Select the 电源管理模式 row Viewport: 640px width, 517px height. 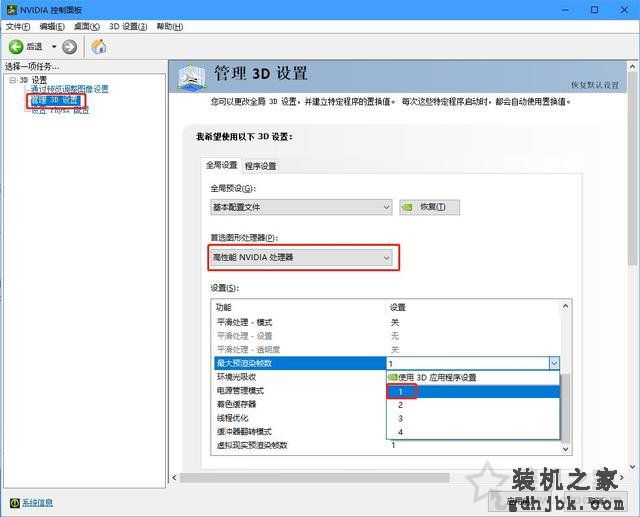point(300,391)
